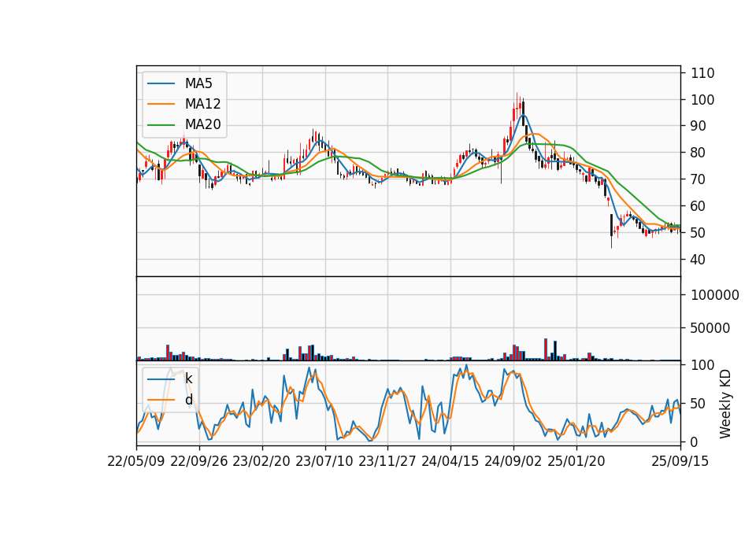The image size is (756, 543).
Task: Click the green MA20 legend line sample
Action: (161, 124)
